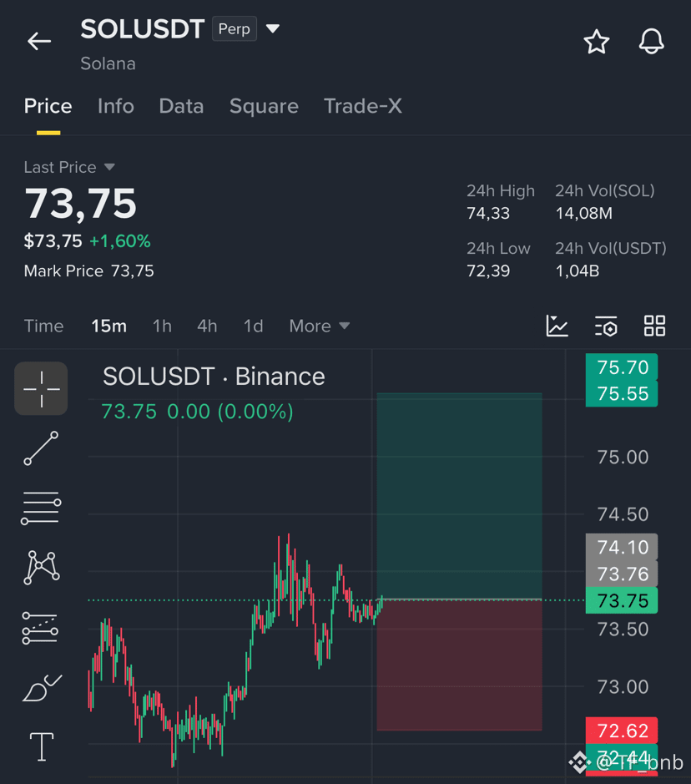This screenshot has width=691, height=784.
Task: Click the 73.75 current price axis label
Action: (622, 600)
